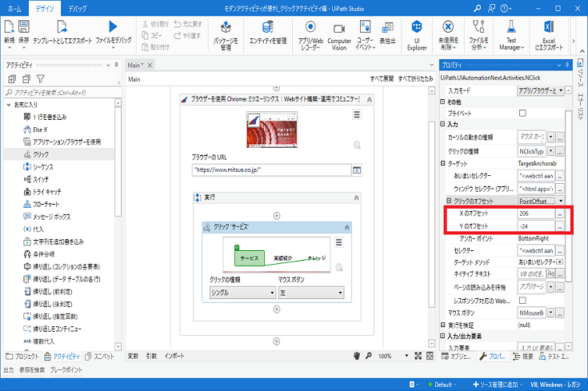Click Export to Excel icon
Image resolution: width=588 pixels, height=391 pixels.
[549, 27]
